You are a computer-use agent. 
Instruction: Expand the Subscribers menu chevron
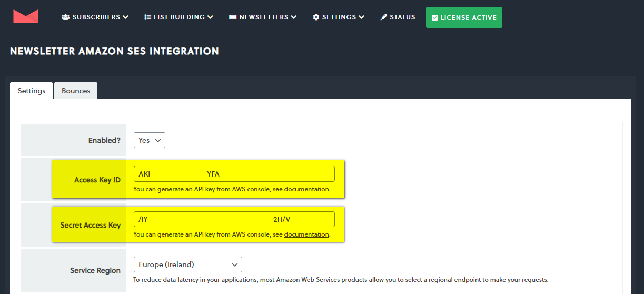coord(125,17)
